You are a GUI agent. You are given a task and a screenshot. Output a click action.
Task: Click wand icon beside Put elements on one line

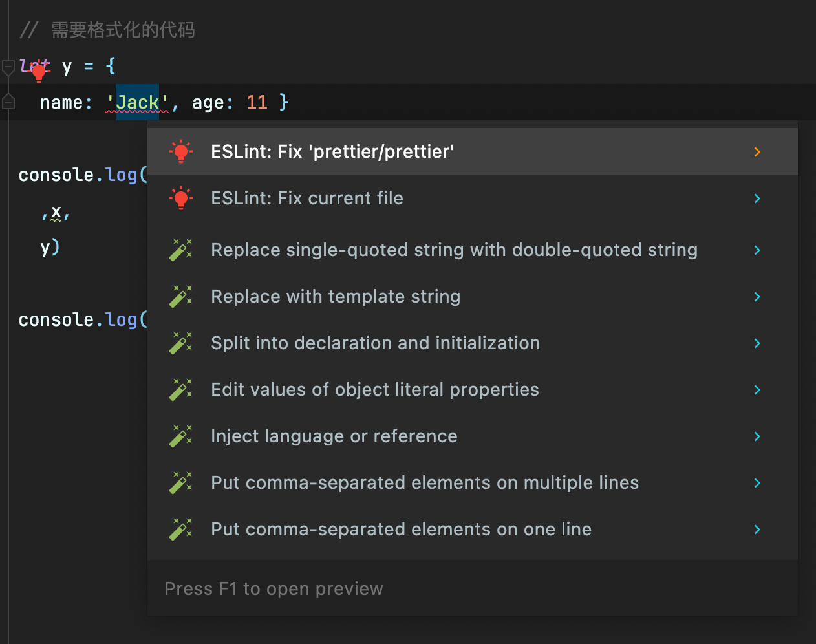[x=181, y=529]
